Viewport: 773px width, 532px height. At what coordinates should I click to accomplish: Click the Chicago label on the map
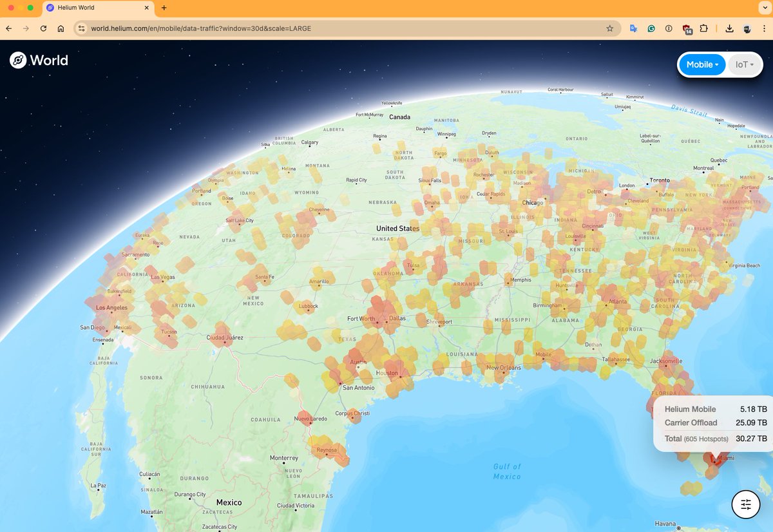[x=533, y=203]
